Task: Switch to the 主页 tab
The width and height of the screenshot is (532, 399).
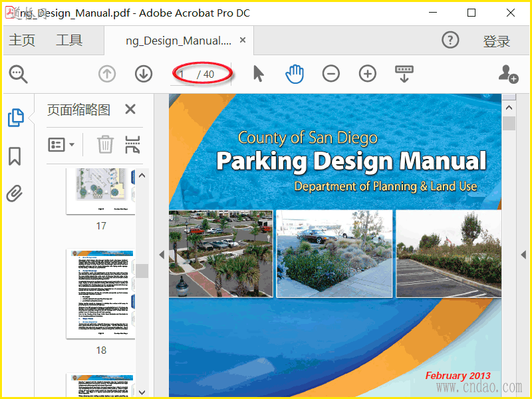Action: 22,40
